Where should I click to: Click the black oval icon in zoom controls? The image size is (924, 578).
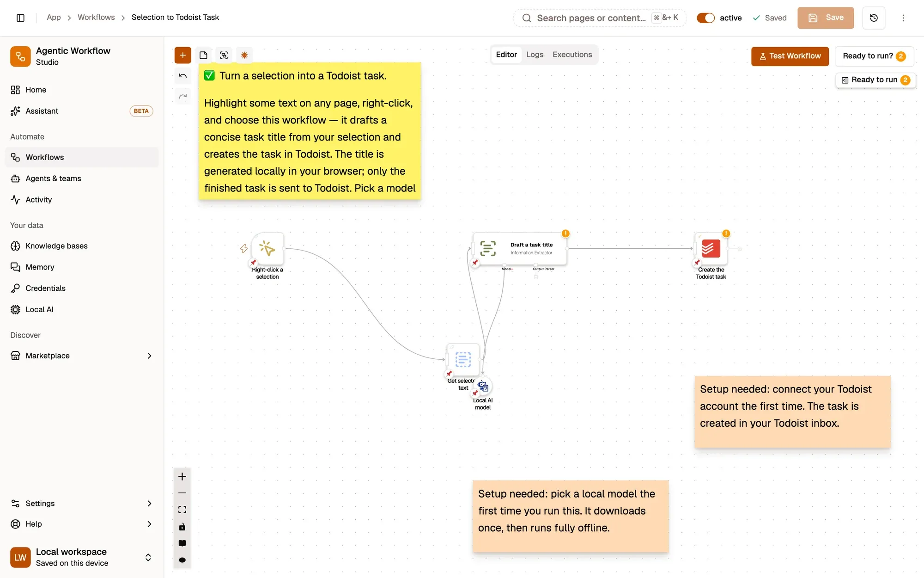(182, 560)
